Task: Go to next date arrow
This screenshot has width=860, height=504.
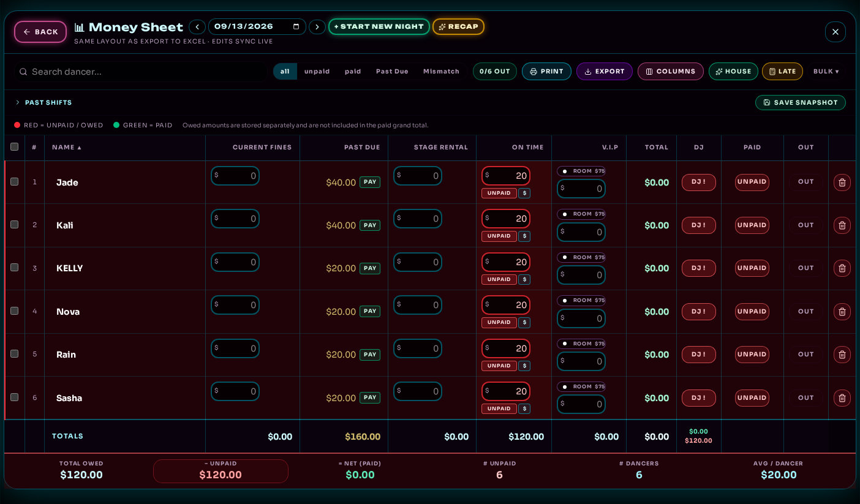Action: coord(317,27)
